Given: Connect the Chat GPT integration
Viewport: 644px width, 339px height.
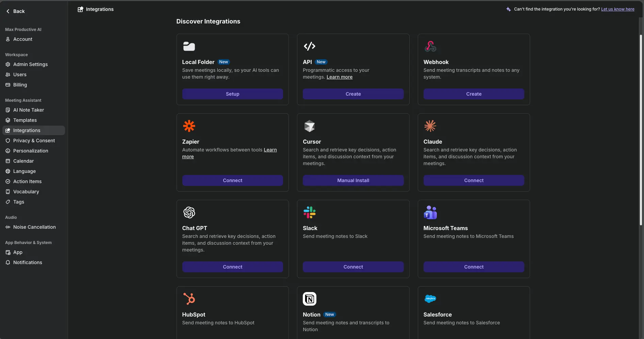Looking at the screenshot, I should [233, 267].
